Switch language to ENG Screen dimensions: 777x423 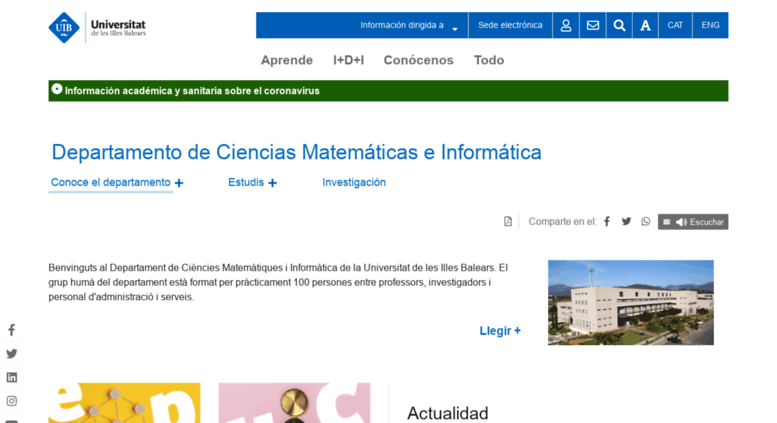[711, 25]
